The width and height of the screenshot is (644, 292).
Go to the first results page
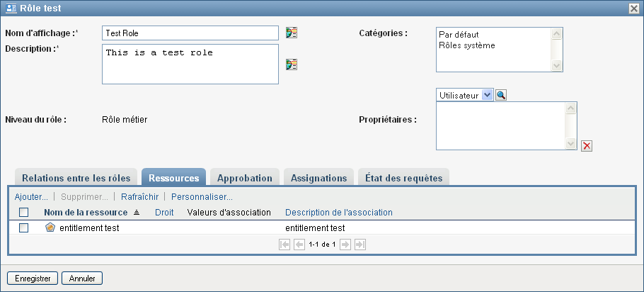(x=284, y=244)
